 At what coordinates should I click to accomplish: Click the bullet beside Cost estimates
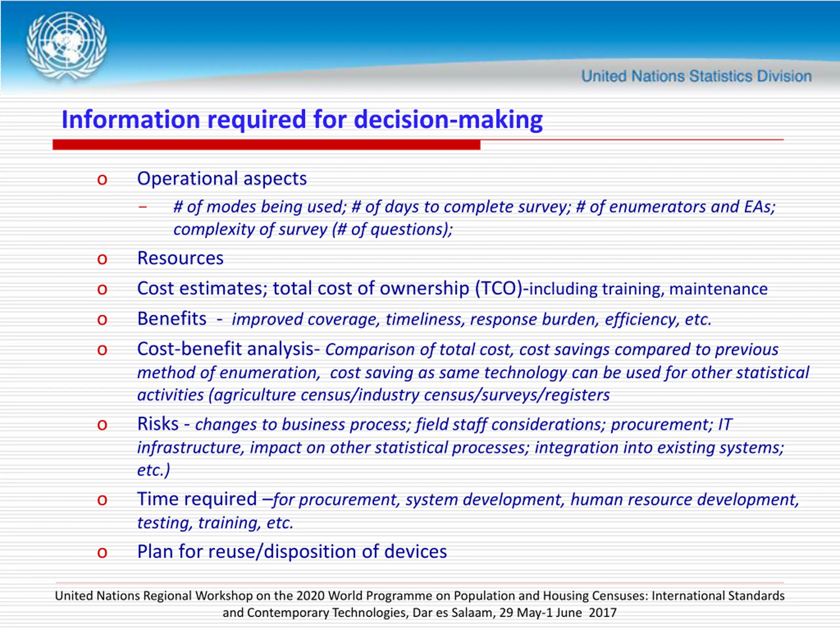[x=102, y=289]
